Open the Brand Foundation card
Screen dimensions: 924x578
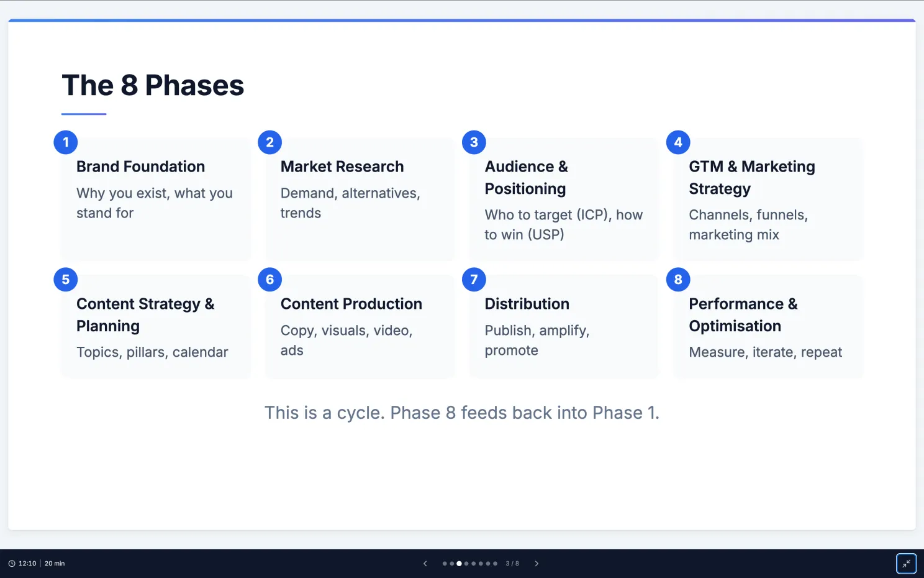click(156, 199)
